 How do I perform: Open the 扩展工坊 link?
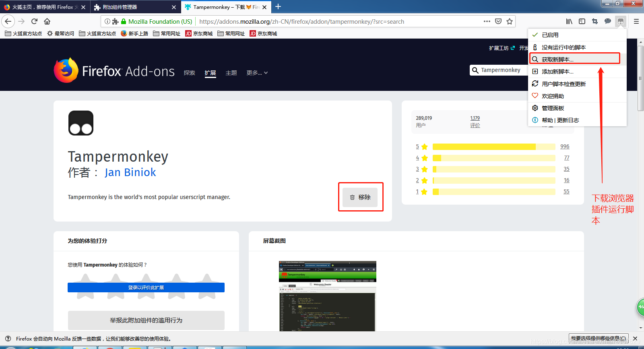click(502, 48)
